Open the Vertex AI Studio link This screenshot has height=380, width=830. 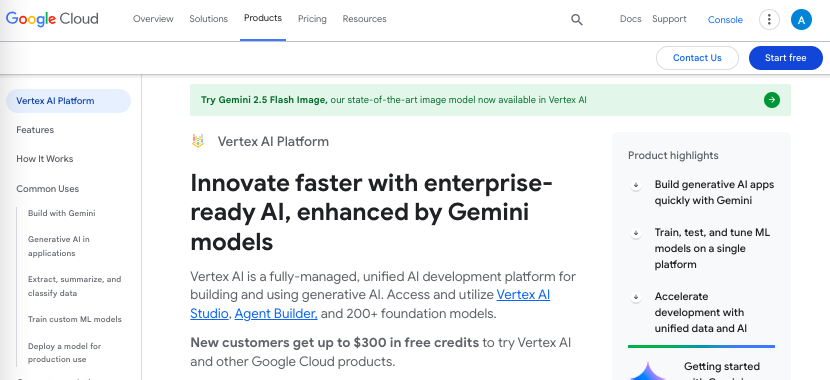tap(370, 303)
